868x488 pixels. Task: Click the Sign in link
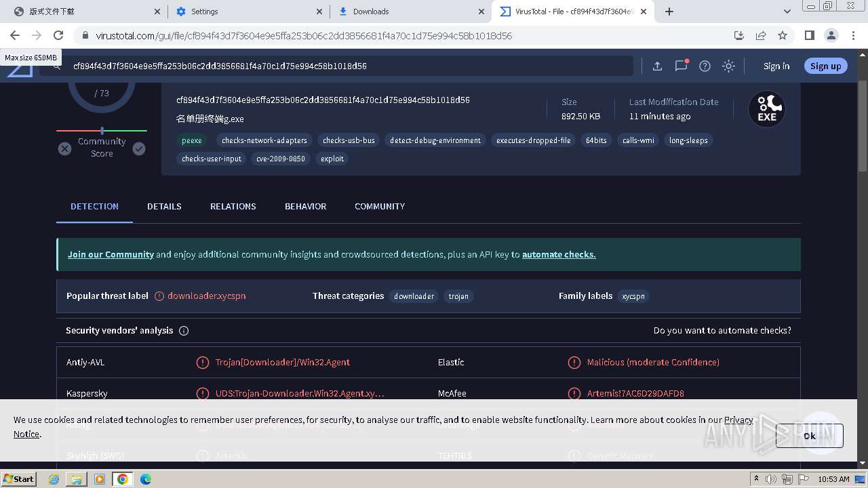(776, 66)
